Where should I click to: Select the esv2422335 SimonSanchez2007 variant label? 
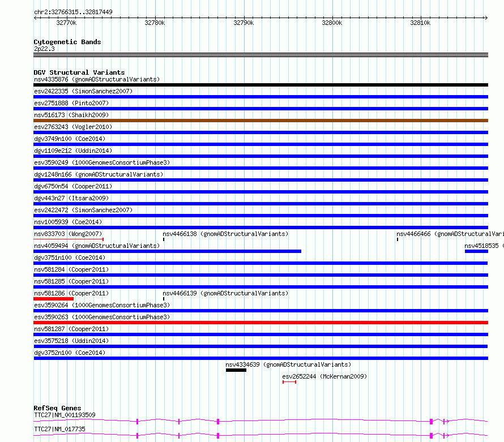83,91
